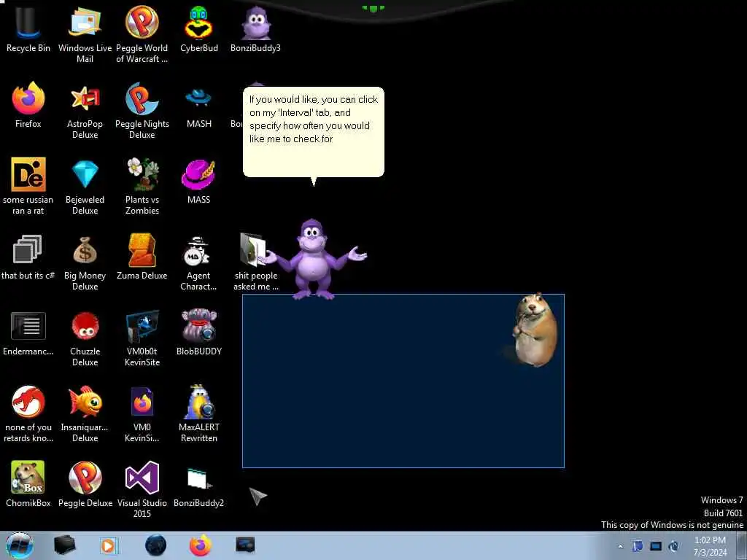Open the Windows Start button
Viewport: 747px width, 560px height.
(x=20, y=545)
